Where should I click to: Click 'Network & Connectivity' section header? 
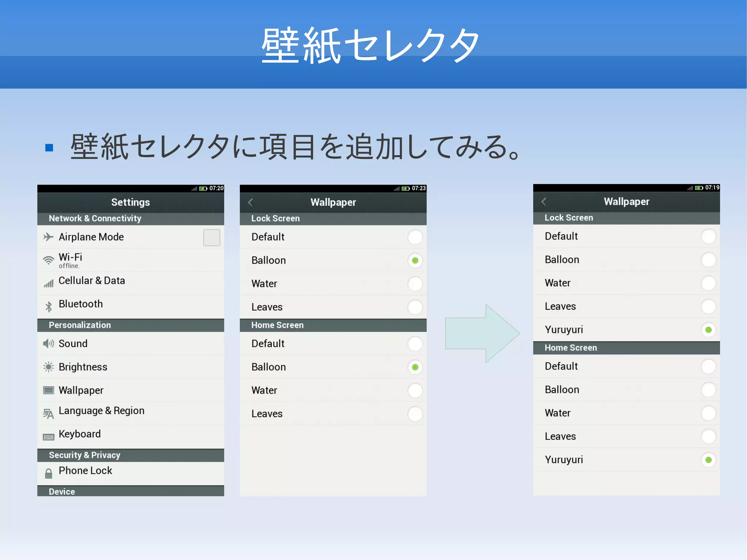131,219
